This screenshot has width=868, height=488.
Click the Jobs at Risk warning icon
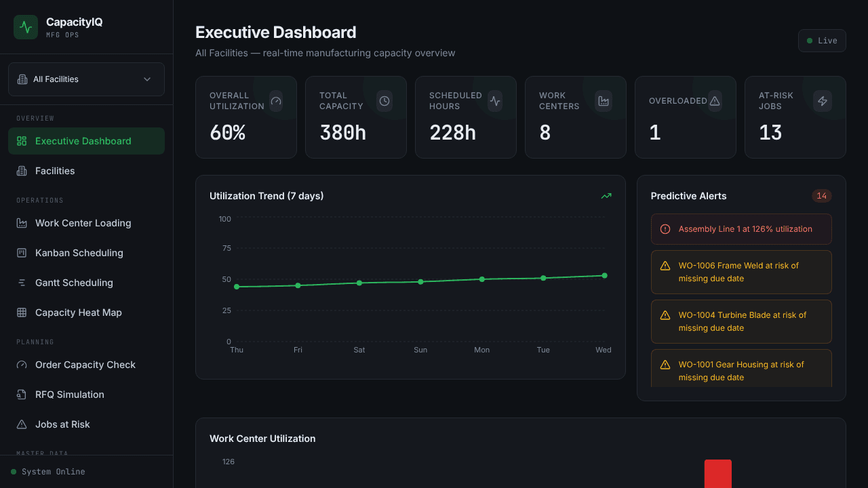coord(22,424)
